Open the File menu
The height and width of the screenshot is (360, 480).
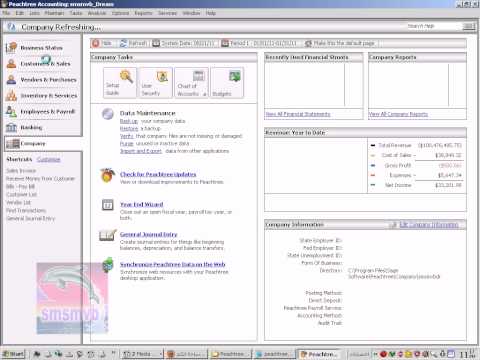point(6,13)
